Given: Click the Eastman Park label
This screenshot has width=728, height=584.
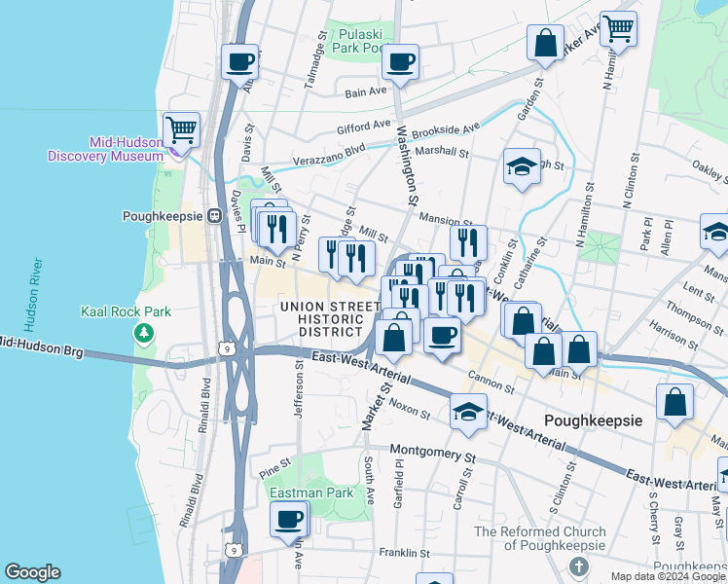Looking at the screenshot, I should point(310,493).
